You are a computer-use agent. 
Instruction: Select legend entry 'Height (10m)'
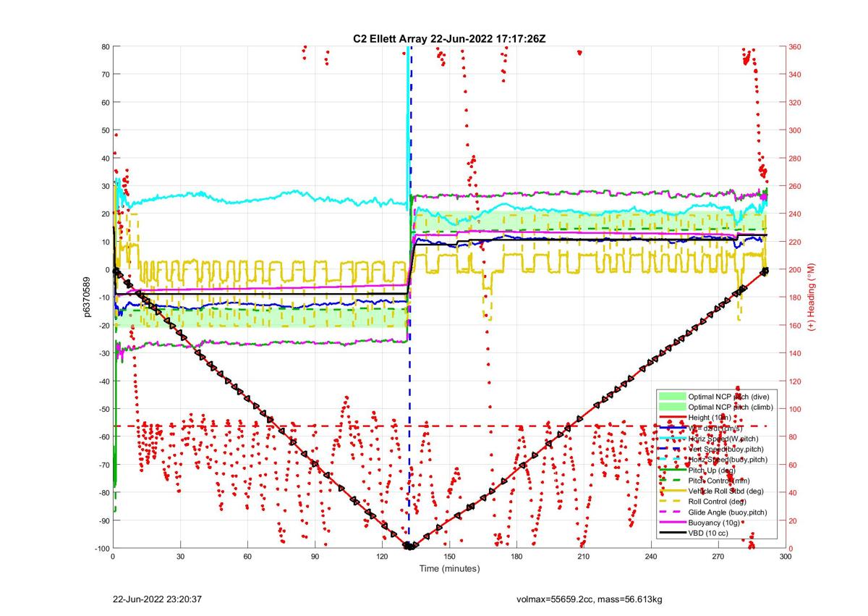(710, 418)
